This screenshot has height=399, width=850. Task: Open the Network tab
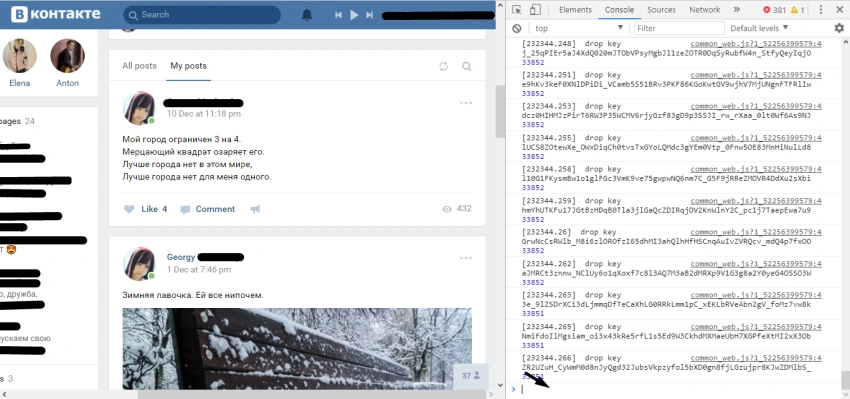point(705,10)
